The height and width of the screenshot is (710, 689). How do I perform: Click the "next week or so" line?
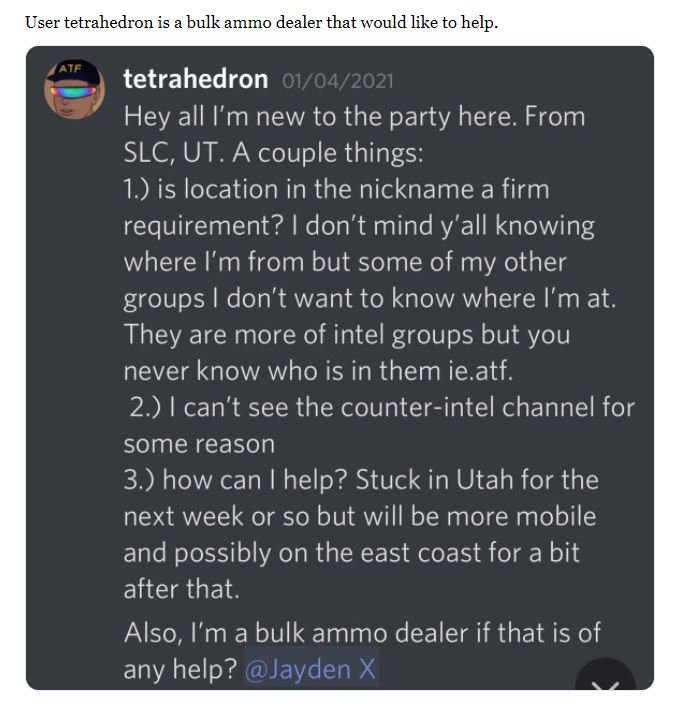pos(232,516)
